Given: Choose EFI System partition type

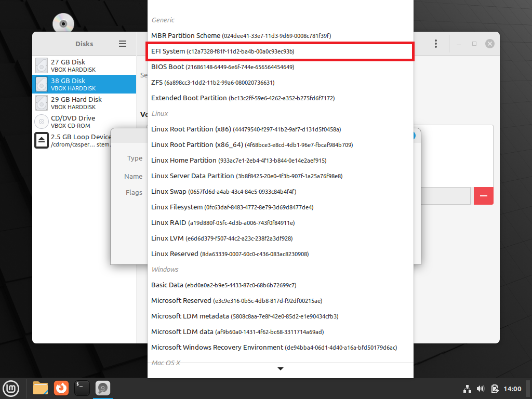Looking at the screenshot, I should pyautogui.click(x=280, y=51).
